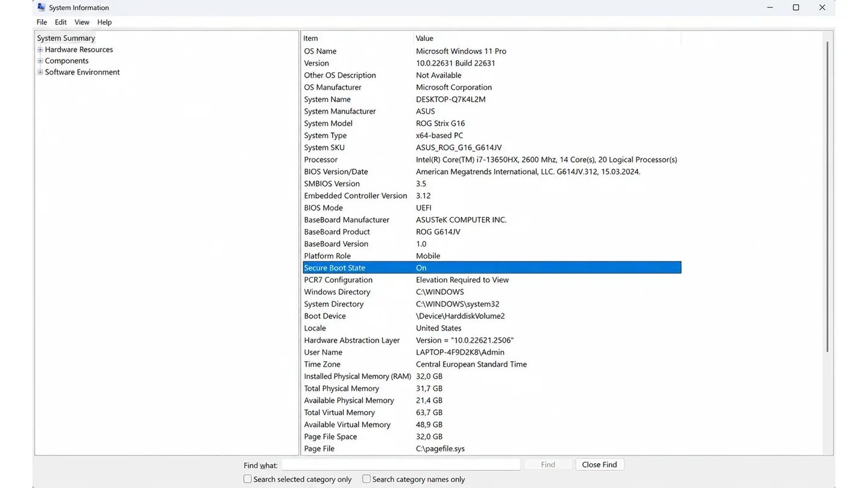This screenshot has height=488, width=868.
Task: Open the File menu
Action: pyautogui.click(x=42, y=22)
